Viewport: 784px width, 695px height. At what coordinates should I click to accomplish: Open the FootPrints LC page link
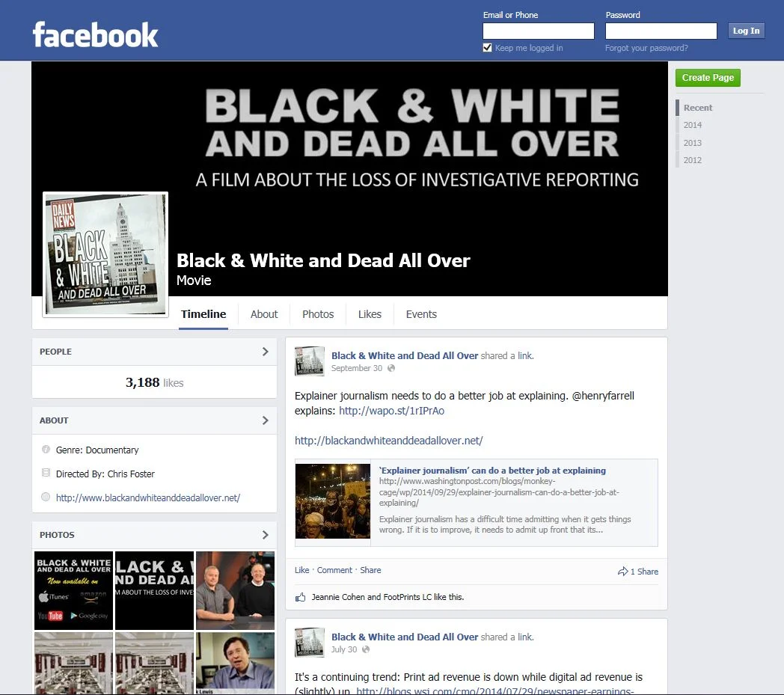click(407, 597)
